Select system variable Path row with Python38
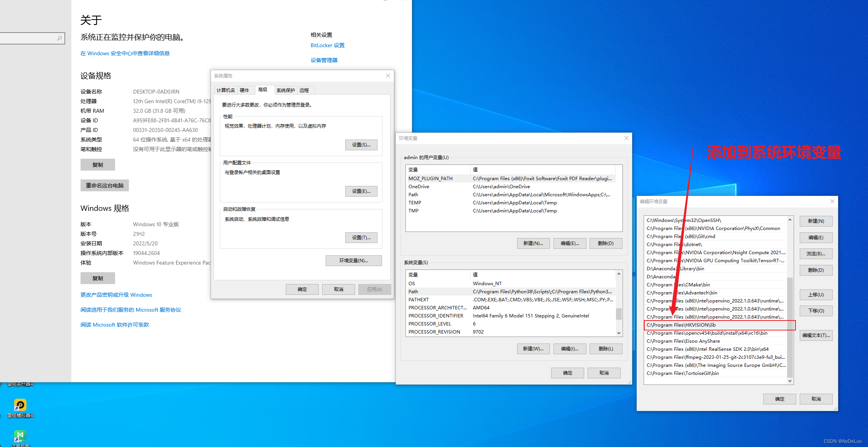The width and height of the screenshot is (868, 447). pos(511,292)
